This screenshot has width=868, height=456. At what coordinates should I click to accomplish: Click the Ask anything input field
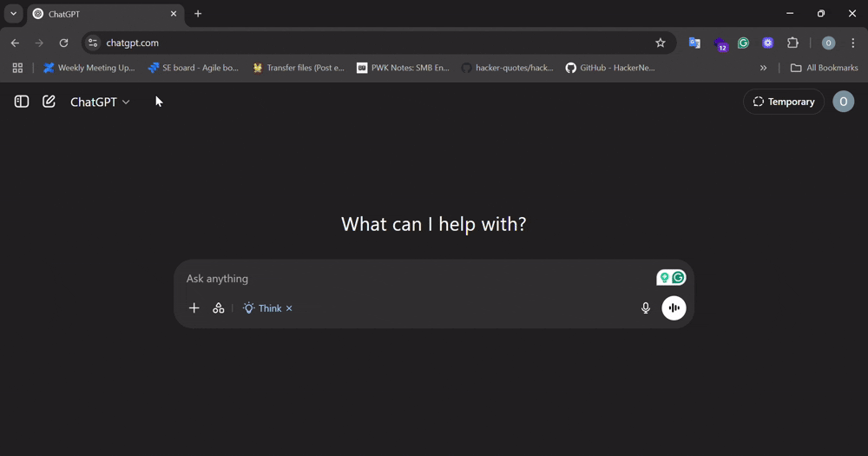(418, 278)
